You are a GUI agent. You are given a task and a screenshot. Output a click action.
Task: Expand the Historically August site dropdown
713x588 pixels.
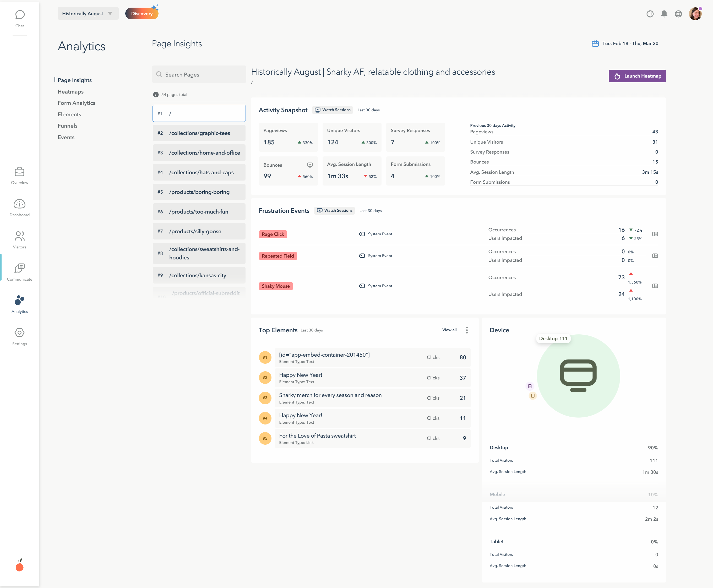point(88,14)
